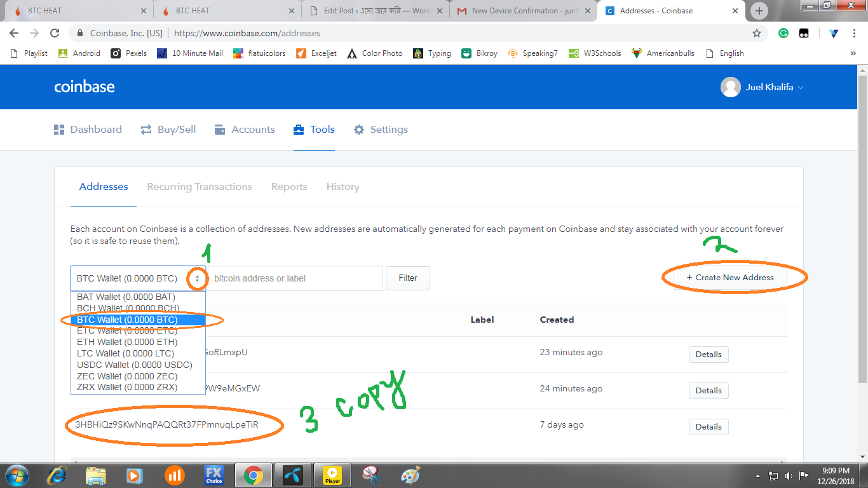Switch to the History tab
Screen dimensions: 868x488
point(342,187)
